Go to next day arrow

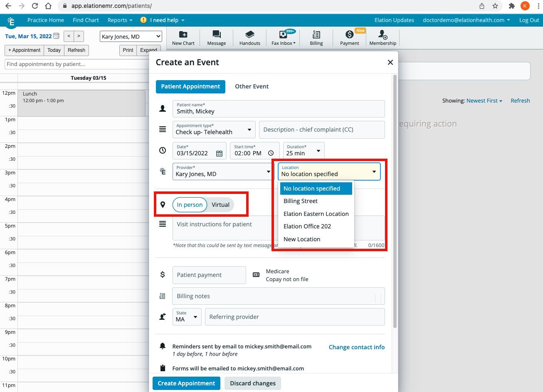pyautogui.click(x=79, y=36)
